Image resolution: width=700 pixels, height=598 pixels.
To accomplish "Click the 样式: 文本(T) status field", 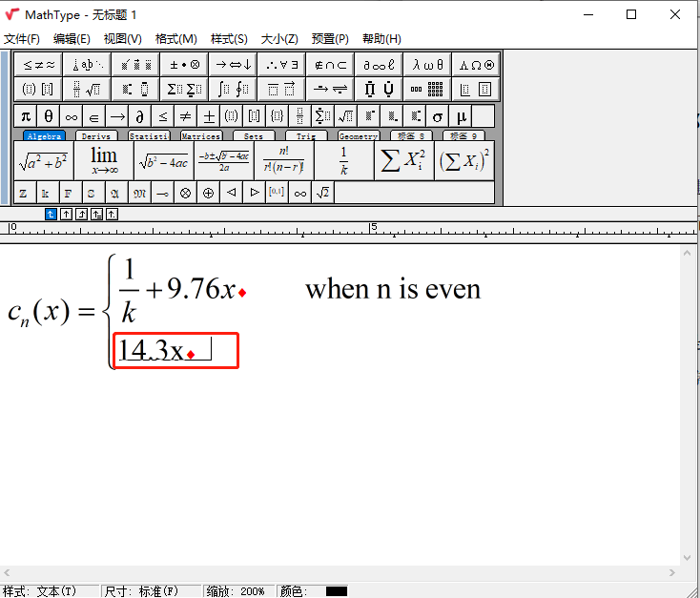I will [49, 591].
